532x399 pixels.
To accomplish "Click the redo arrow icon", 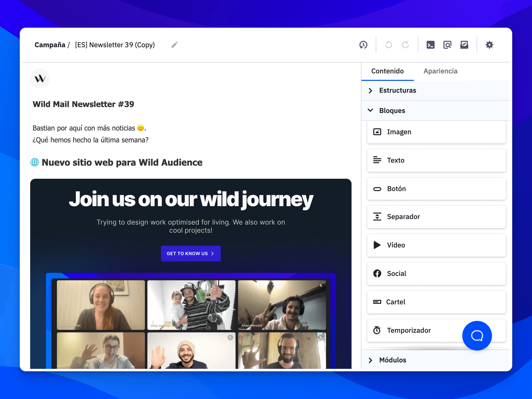I will pos(405,45).
